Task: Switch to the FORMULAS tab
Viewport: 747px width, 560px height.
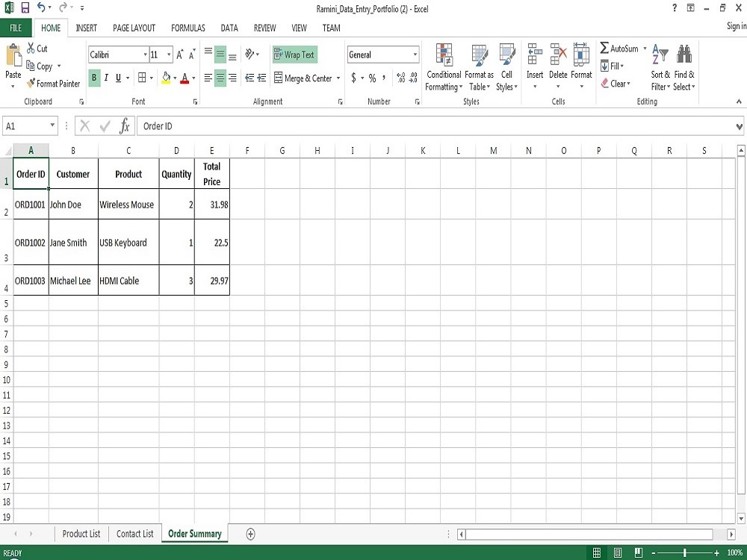Action: click(188, 28)
